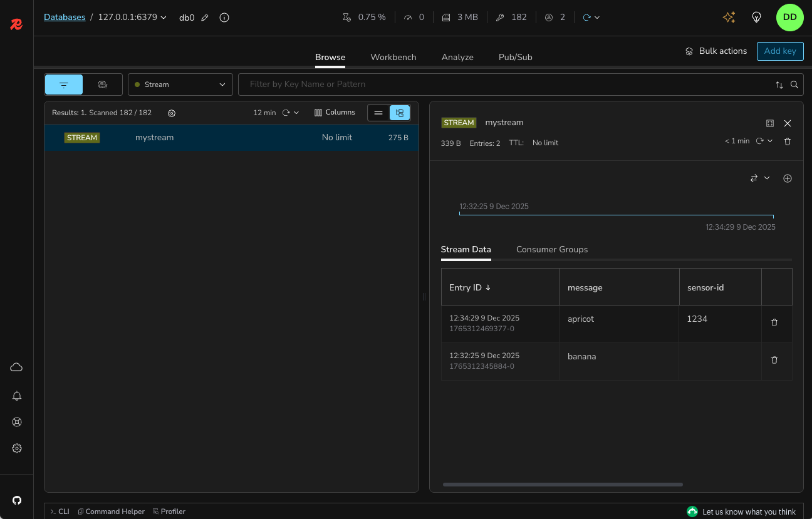Open the Consumer Groups tab

point(551,249)
